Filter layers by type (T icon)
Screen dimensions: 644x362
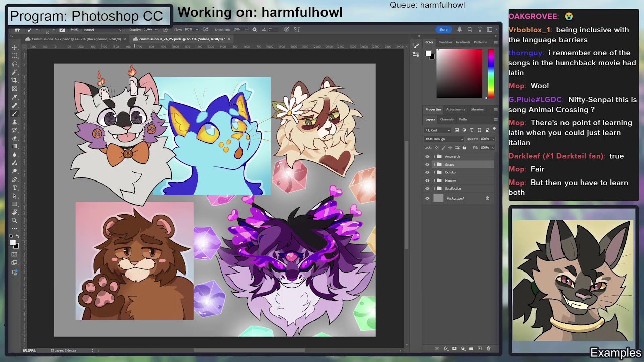tap(472, 130)
